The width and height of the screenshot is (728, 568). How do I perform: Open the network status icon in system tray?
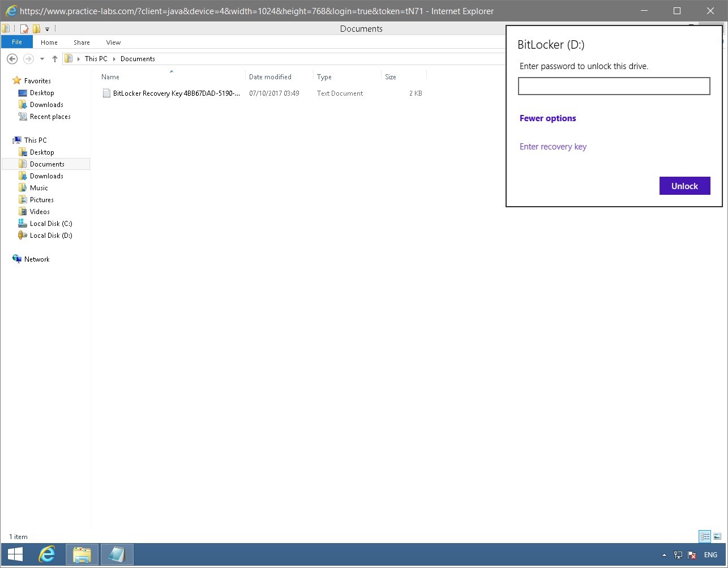point(678,555)
